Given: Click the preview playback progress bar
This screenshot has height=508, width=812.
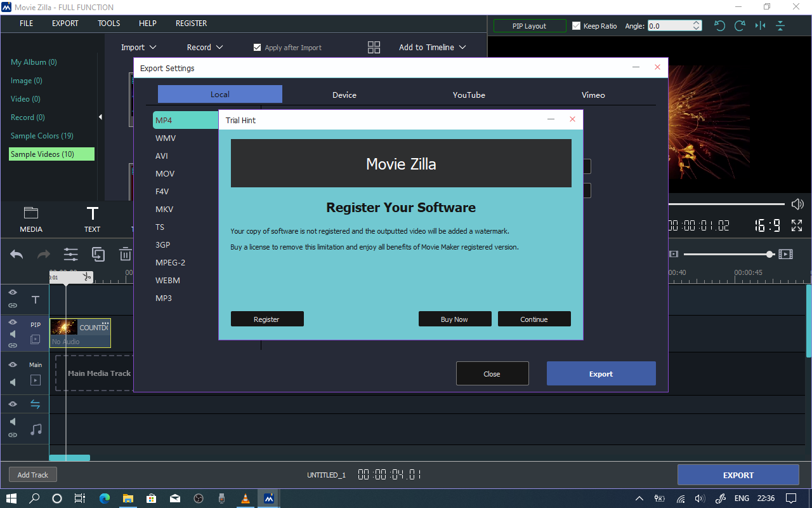Looking at the screenshot, I should (x=726, y=204).
